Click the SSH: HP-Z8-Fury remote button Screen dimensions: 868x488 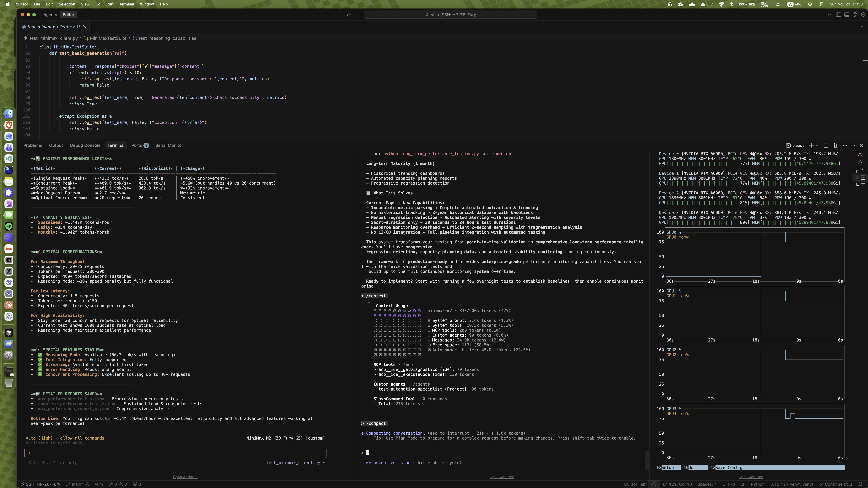click(40, 484)
